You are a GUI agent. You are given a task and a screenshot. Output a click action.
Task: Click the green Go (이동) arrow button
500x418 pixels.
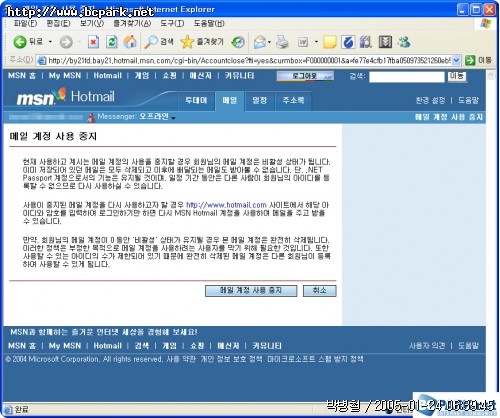[x=470, y=60]
